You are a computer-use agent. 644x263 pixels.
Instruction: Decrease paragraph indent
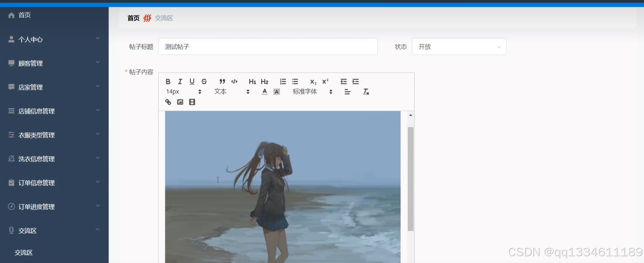[x=344, y=82]
